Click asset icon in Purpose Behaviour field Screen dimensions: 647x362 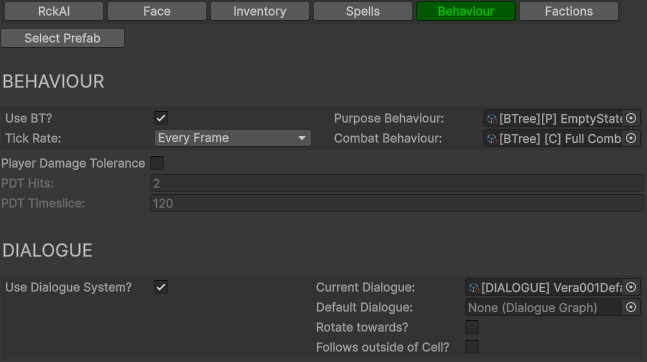[492, 119]
